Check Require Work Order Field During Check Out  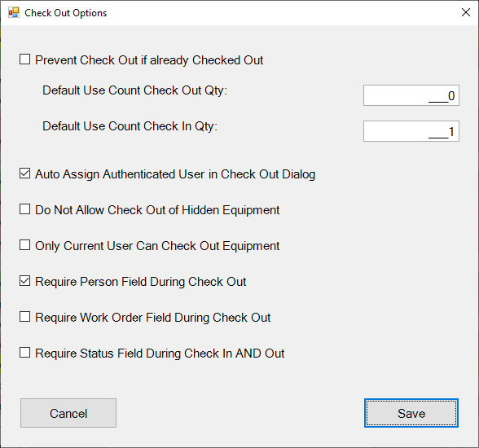pos(24,317)
